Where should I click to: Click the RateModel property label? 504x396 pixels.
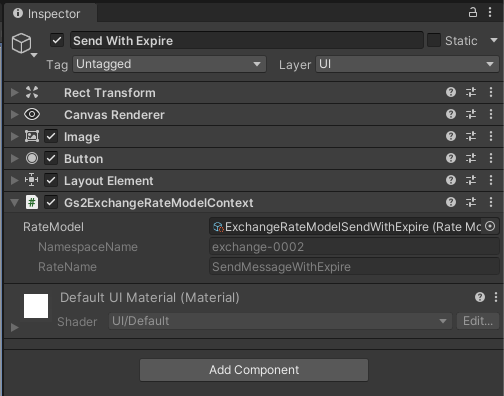pyautogui.click(x=53, y=227)
